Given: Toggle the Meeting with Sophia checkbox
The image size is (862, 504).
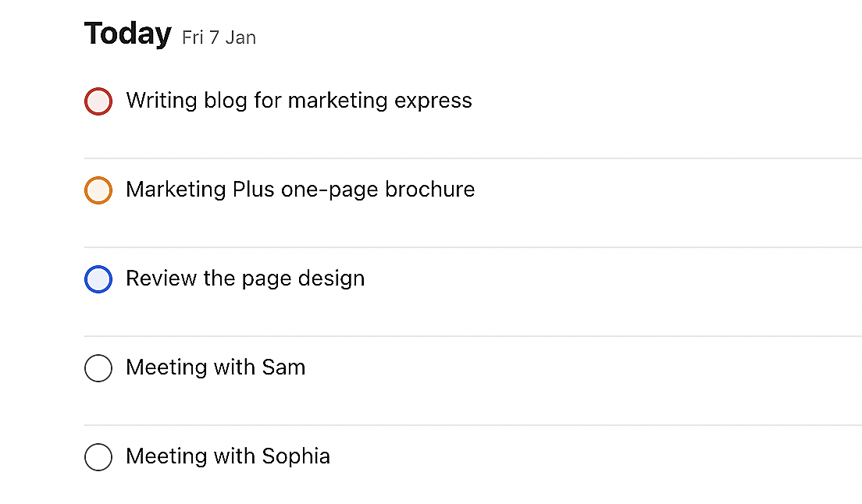Looking at the screenshot, I should click(x=98, y=457).
